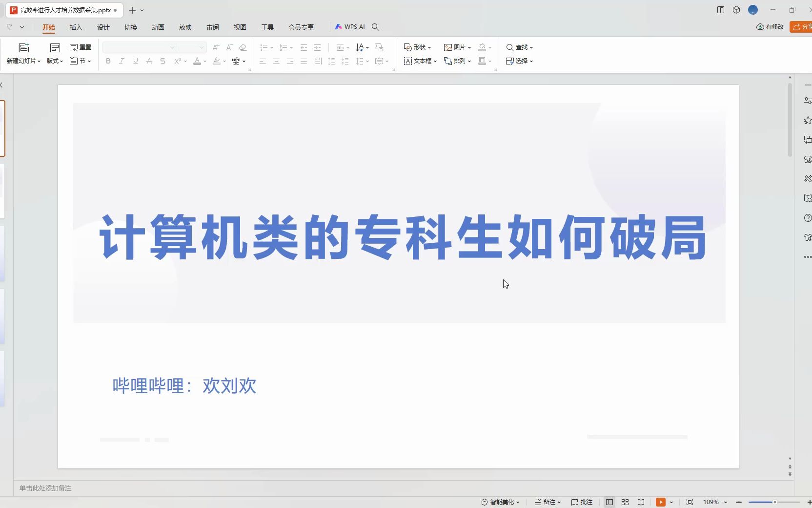Toggle italic formatting
This screenshot has width=812, height=508.
tap(122, 61)
